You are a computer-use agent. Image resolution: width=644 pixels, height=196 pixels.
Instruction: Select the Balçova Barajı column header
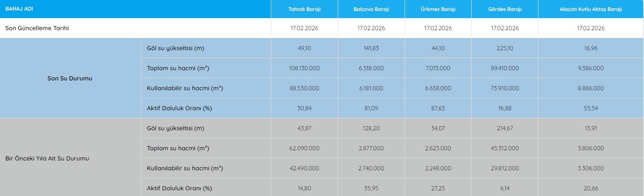371,9
